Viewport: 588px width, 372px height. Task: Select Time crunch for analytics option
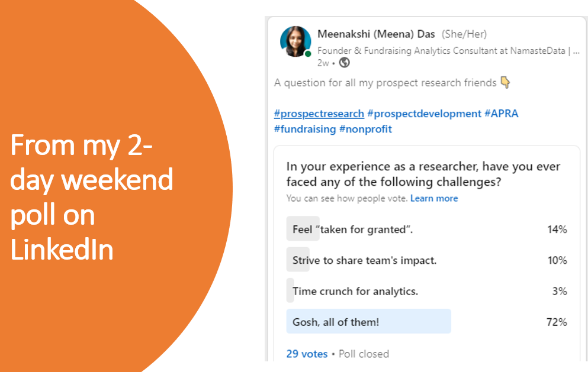427,291
